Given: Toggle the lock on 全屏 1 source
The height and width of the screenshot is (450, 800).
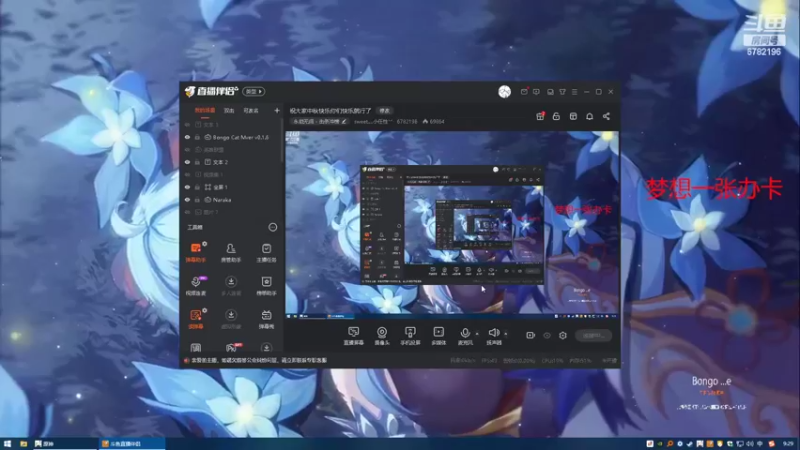Looking at the screenshot, I should [197, 187].
